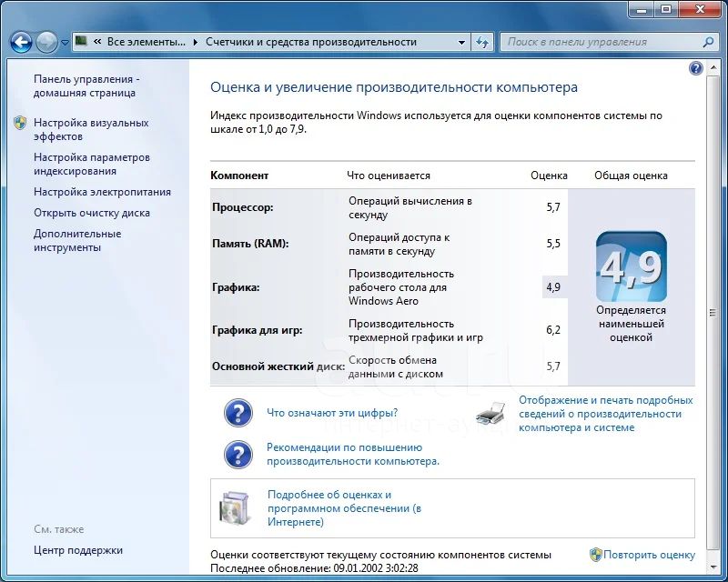Click the question mark icon beside "Рекомендации по повышению"
Image resolution: width=728 pixels, height=582 pixels.
238,454
